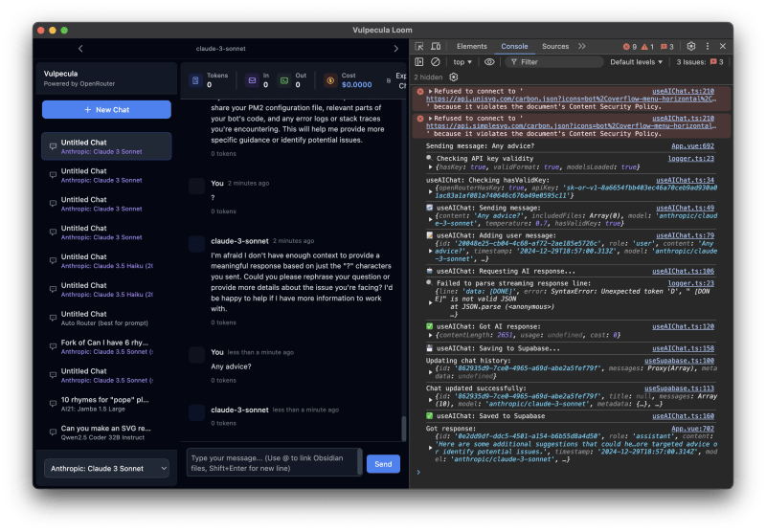The width and height of the screenshot is (766, 532).
Task: Open the useSupabase.ts:100 source link
Action: coord(679,361)
